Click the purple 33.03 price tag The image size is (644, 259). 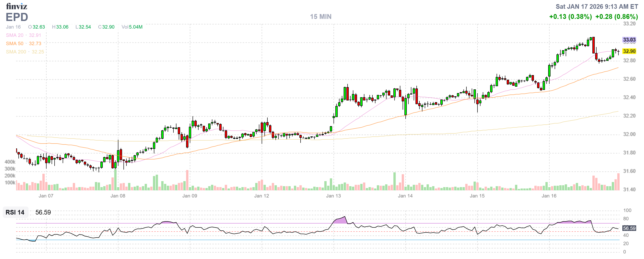click(x=629, y=40)
